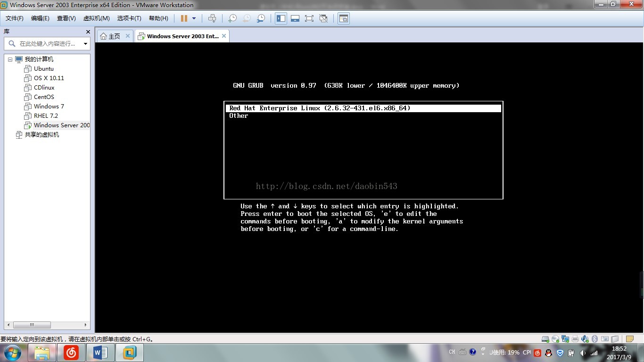Click the CD/DVD drive status icon
This screenshot has height=362, width=644.
pos(555,339)
